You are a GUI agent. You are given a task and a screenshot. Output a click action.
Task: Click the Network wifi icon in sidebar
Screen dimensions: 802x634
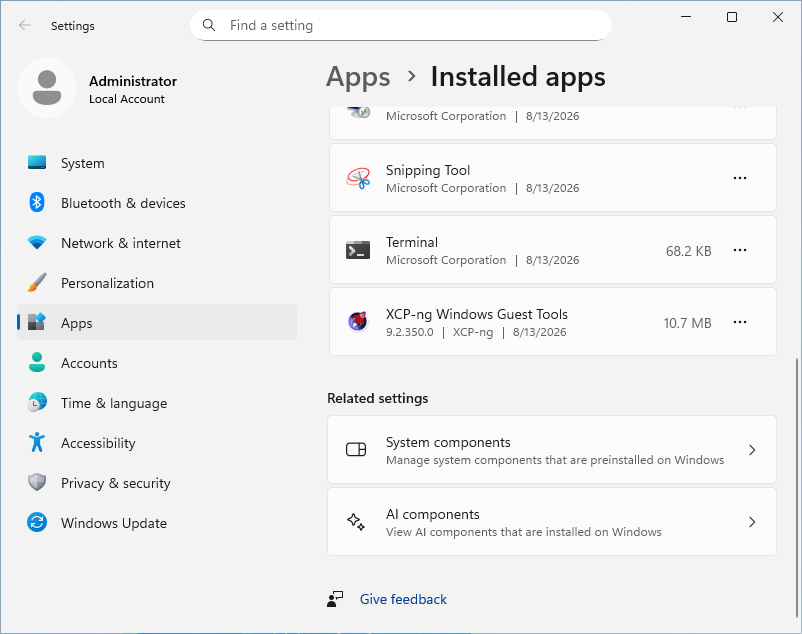(x=37, y=242)
